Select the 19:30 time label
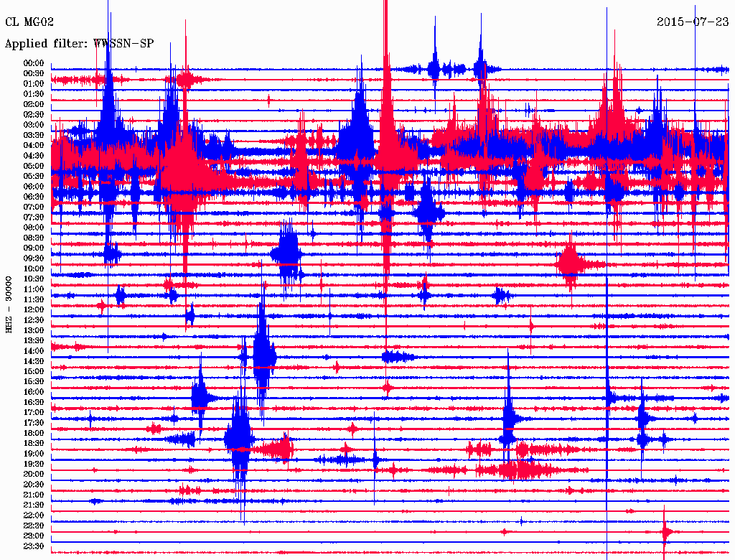 point(34,464)
